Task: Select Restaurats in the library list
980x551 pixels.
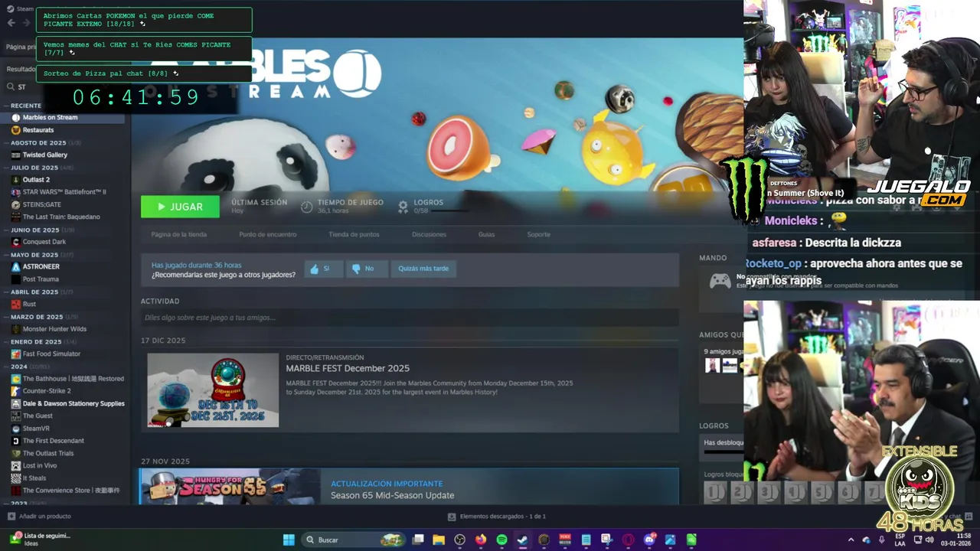Action: click(x=38, y=130)
